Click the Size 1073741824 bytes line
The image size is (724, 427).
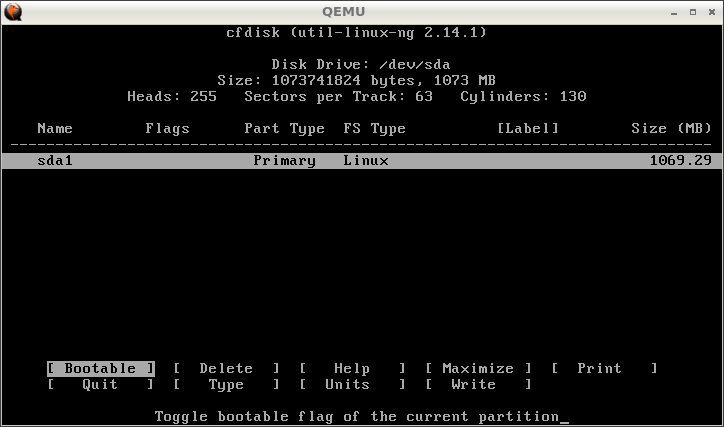click(x=356, y=80)
